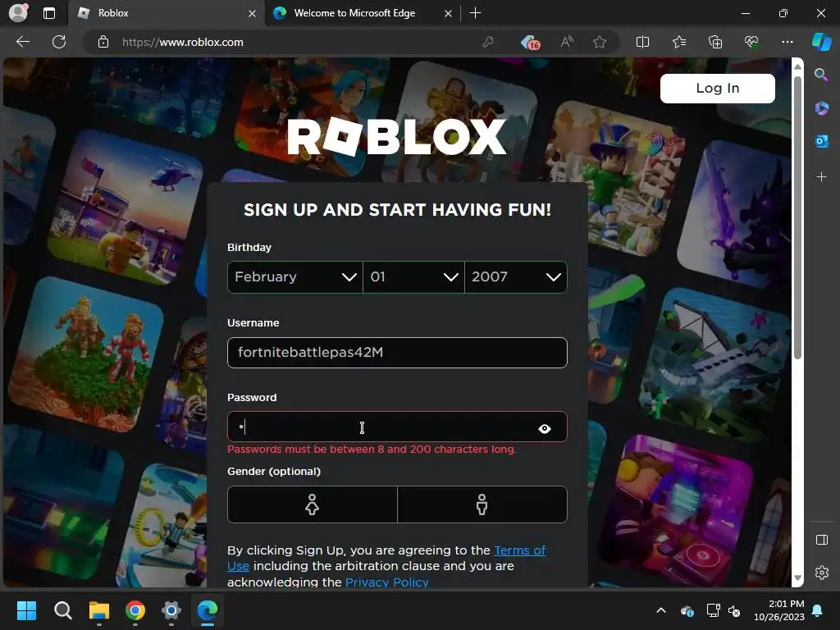Open split screen view
The height and width of the screenshot is (630, 840).
(642, 42)
